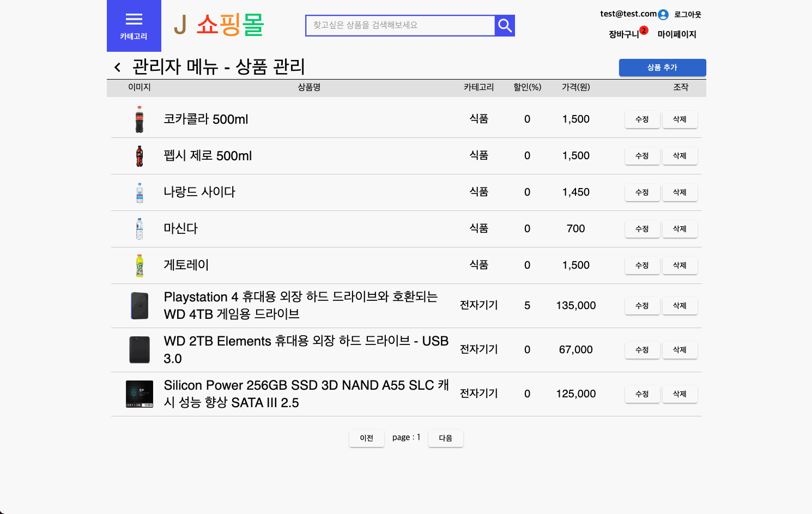Click the J 쇼핑몰 logo
This screenshot has width=812, height=514.
[219, 25]
